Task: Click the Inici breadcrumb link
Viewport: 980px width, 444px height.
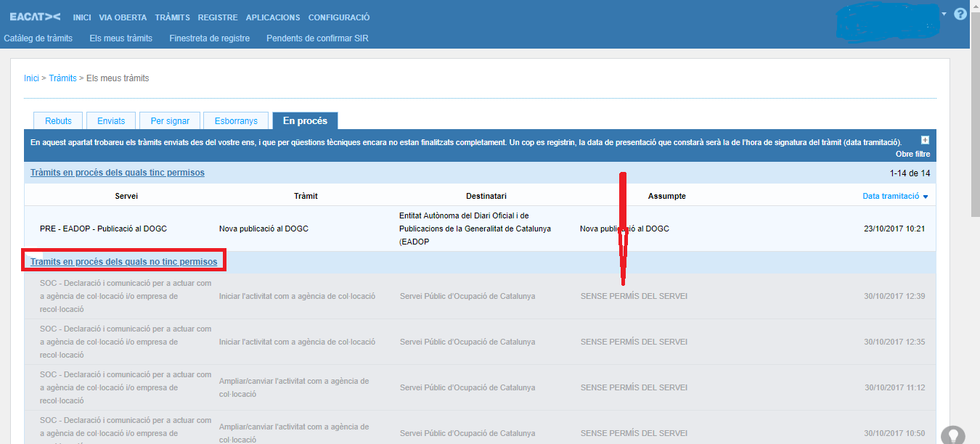Action: point(31,78)
